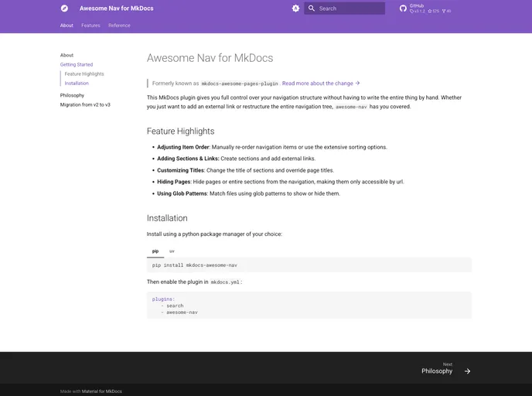
Task: Open the Philosophy sidebar page
Action: point(72,95)
